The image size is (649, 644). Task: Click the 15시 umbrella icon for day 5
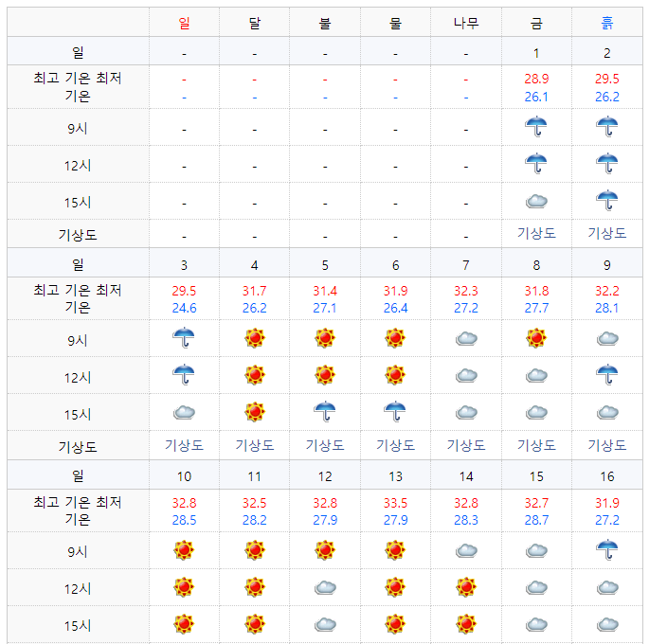click(x=325, y=412)
